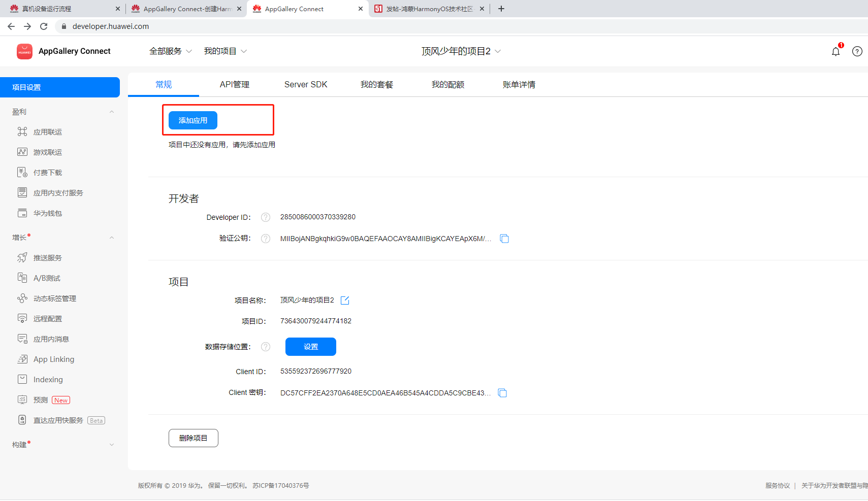868x501 pixels.
Task: Expand the 构建 sidebar section
Action: 112,445
